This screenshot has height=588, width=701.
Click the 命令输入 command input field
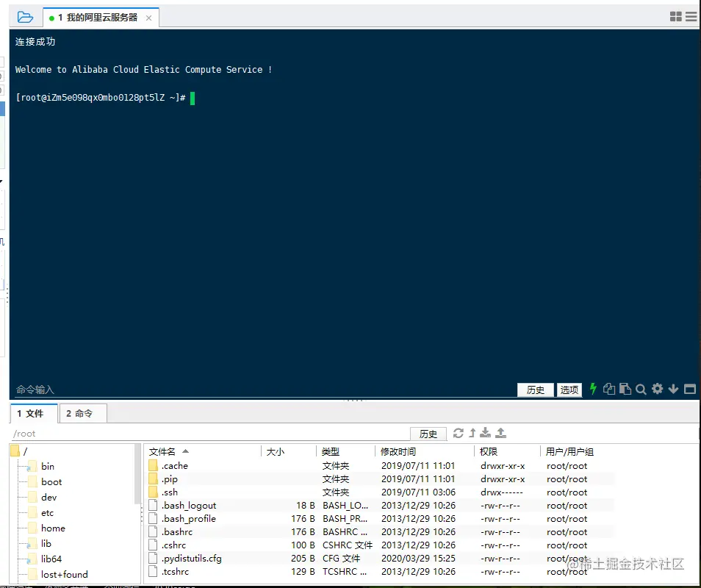click(x=264, y=390)
